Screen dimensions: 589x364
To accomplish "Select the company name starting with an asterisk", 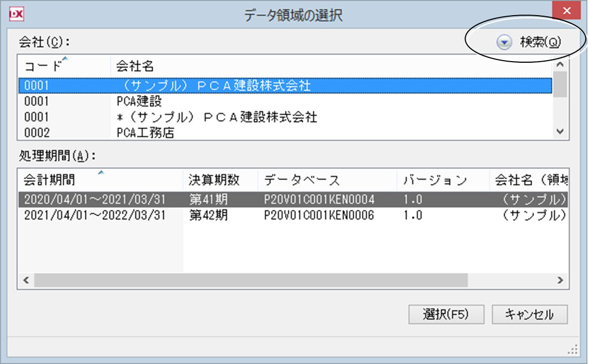I will point(286,117).
